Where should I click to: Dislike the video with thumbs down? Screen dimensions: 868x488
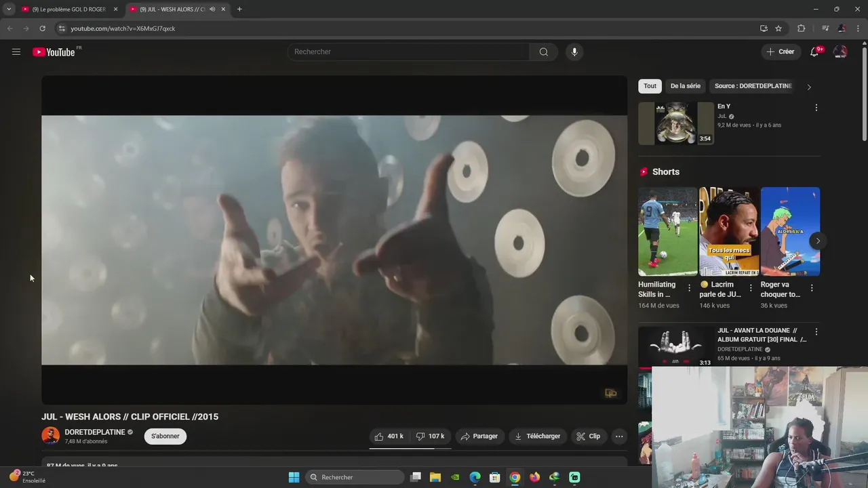coord(430,436)
